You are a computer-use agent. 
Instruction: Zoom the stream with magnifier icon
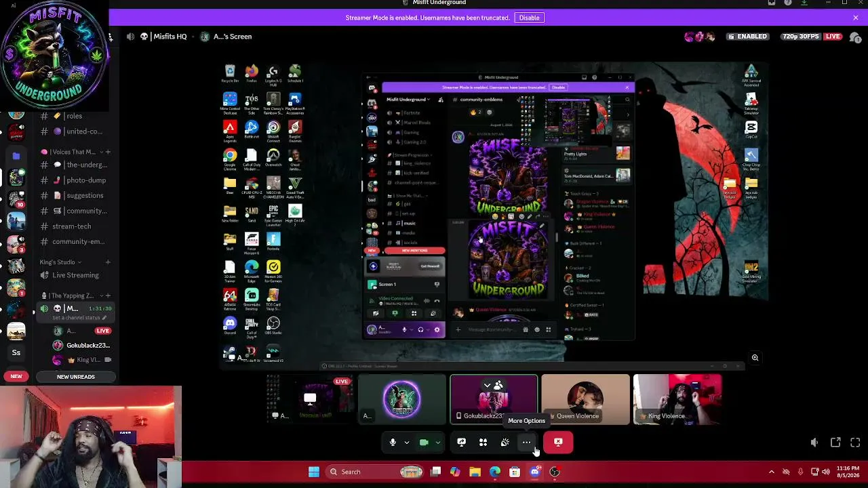[x=755, y=358]
